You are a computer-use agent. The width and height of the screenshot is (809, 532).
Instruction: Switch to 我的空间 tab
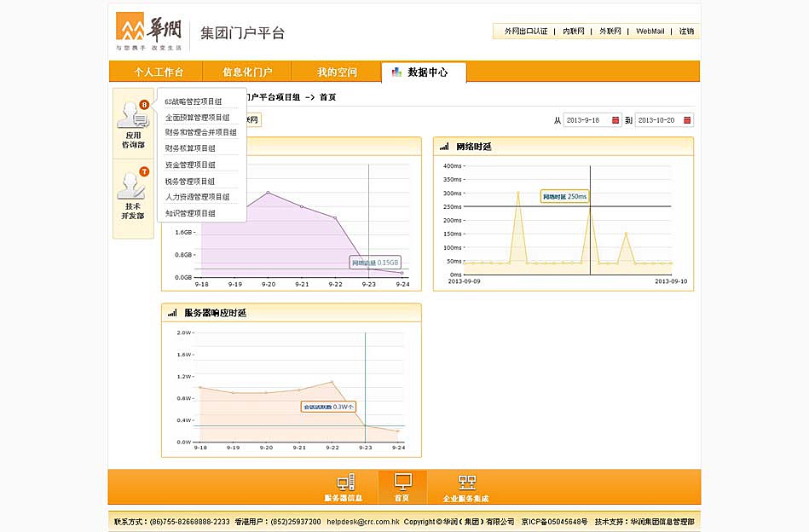click(337, 72)
